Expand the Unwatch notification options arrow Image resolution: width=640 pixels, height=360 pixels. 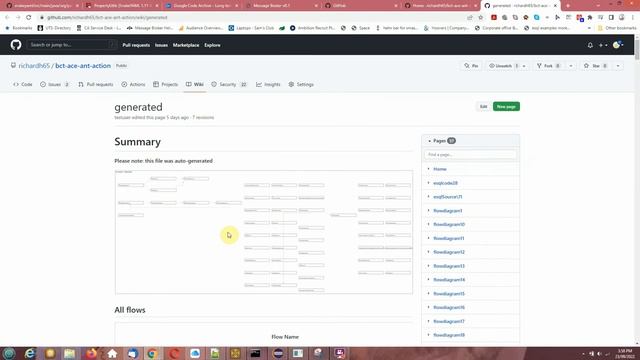pyautogui.click(x=524, y=66)
